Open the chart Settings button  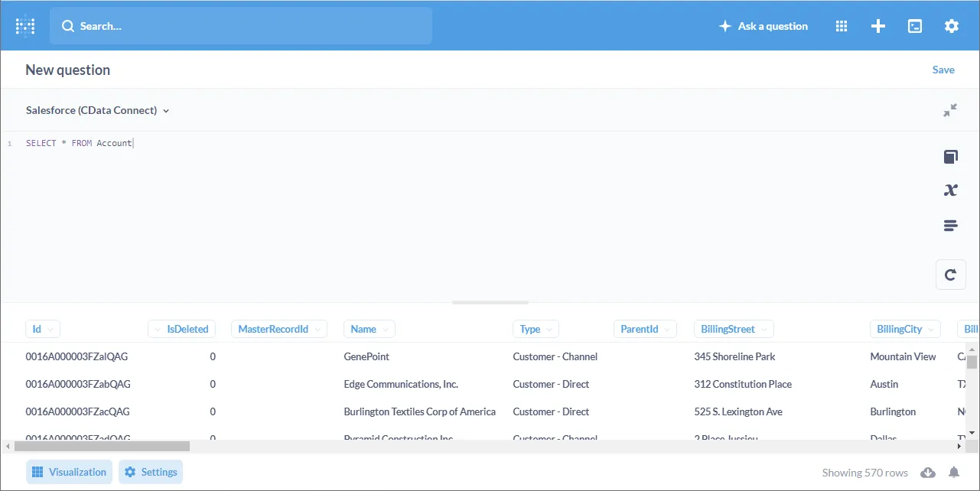click(x=151, y=472)
